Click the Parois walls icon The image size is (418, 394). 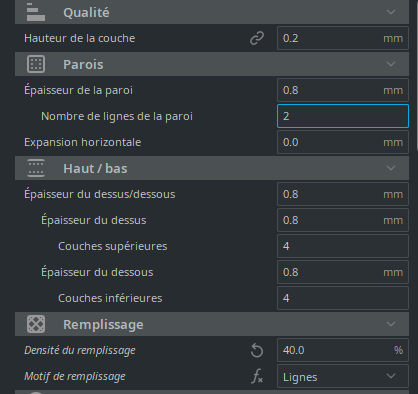(x=36, y=64)
